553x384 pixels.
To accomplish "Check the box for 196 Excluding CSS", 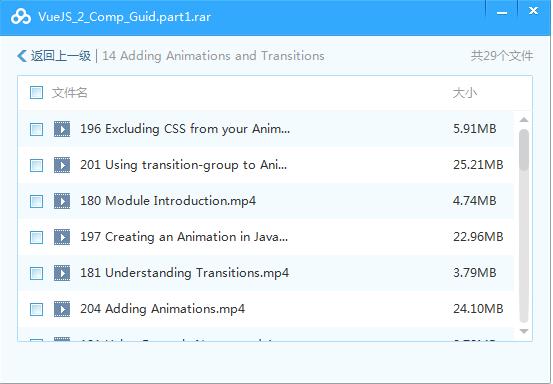I will tap(36, 129).
